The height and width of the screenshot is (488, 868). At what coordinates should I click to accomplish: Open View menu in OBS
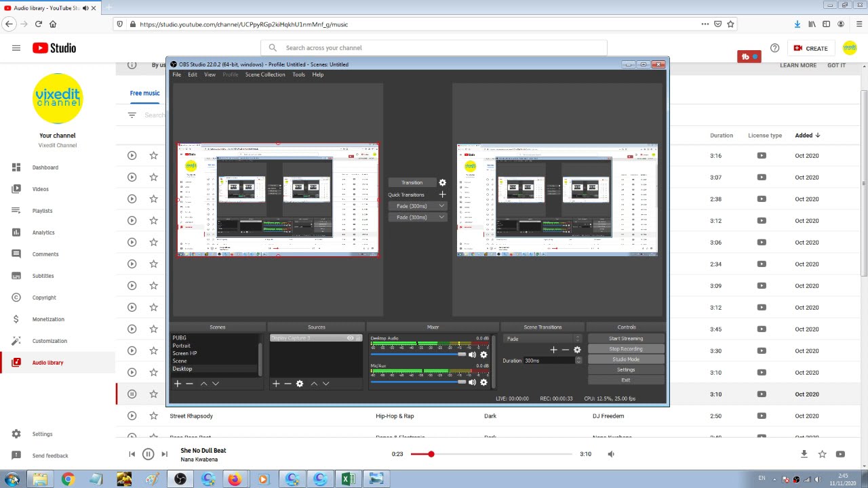(x=210, y=75)
